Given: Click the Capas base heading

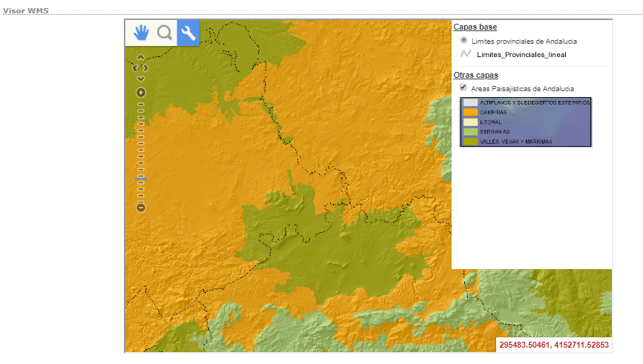Looking at the screenshot, I should (475, 27).
